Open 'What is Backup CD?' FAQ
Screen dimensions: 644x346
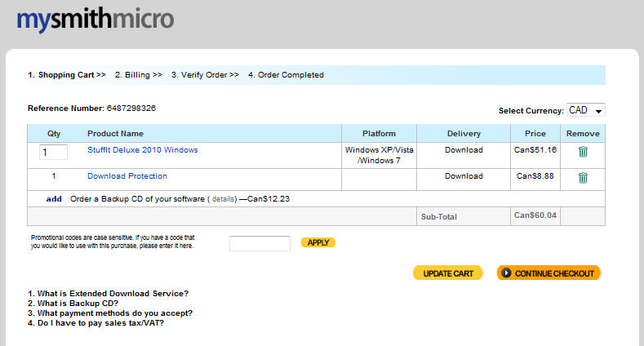click(x=73, y=304)
